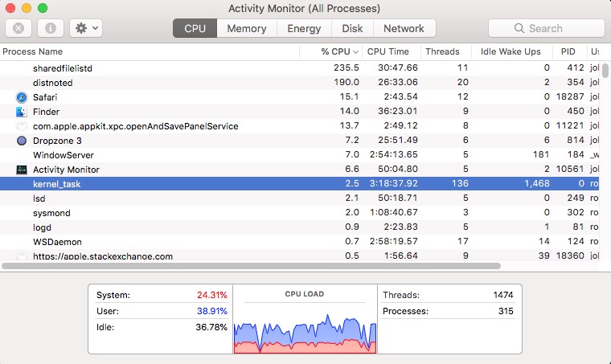Select the logd process row
The image size is (611, 364).
click(299, 227)
